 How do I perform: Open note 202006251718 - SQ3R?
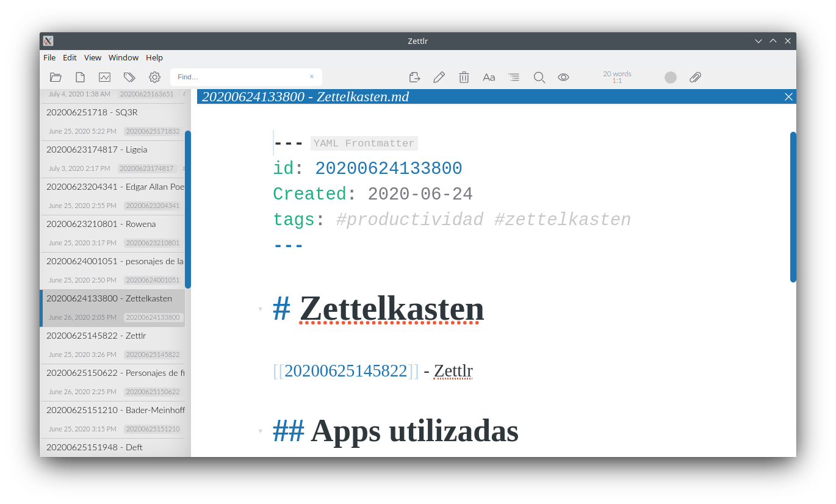tap(112, 122)
